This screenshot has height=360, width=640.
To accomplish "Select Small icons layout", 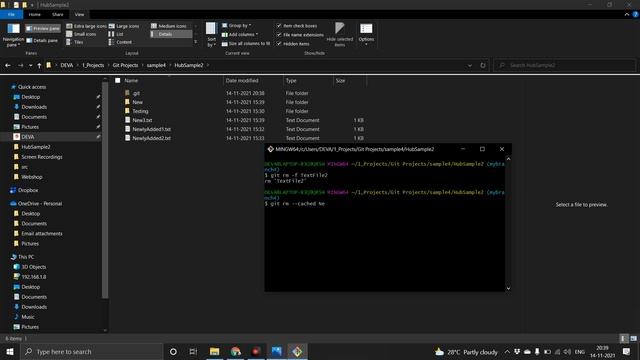I will (81, 34).
